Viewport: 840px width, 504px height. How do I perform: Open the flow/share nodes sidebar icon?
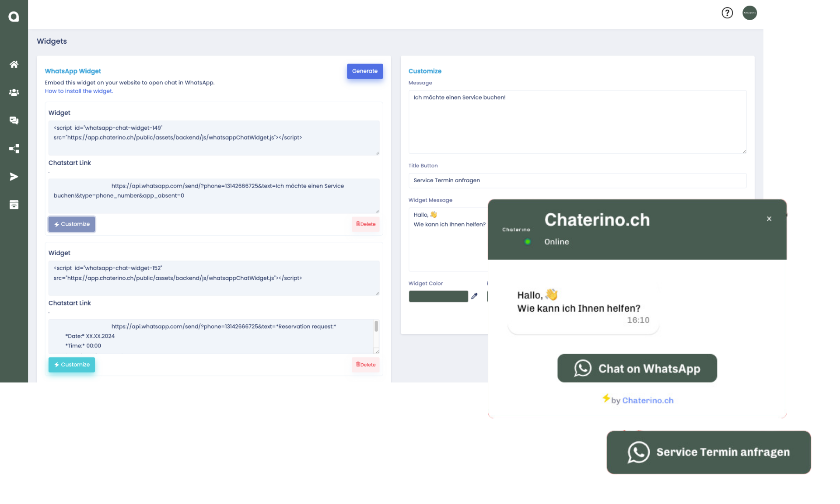pyautogui.click(x=14, y=149)
